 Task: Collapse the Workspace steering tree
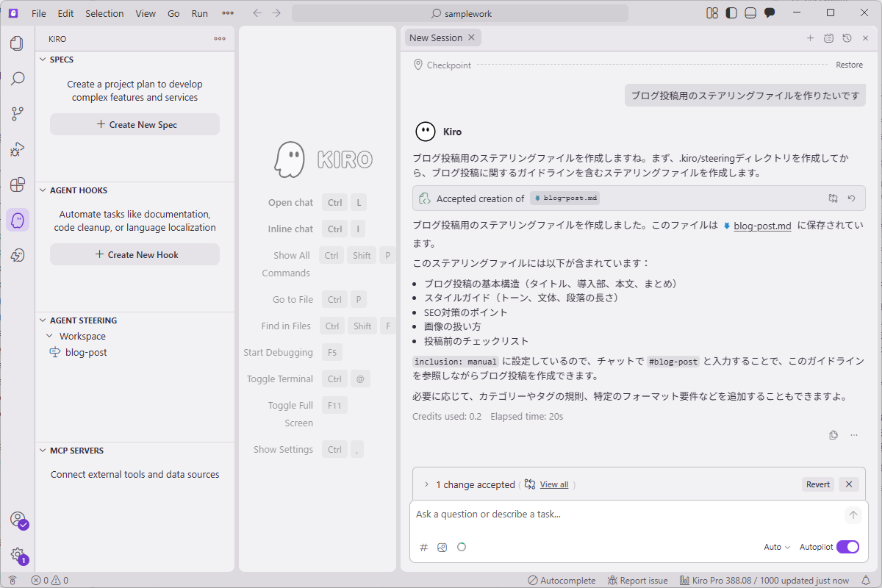coord(50,336)
